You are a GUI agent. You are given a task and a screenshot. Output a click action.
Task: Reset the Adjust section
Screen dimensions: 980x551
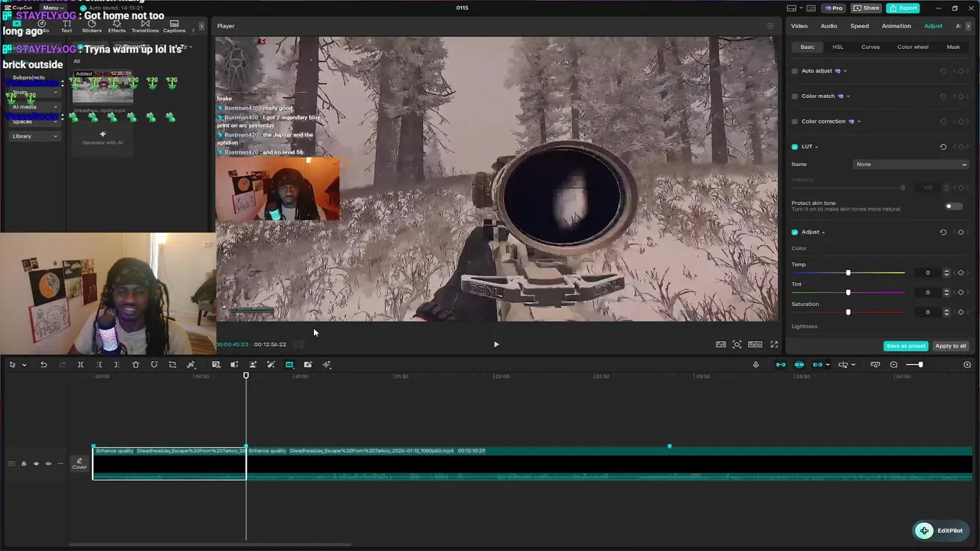(x=943, y=232)
